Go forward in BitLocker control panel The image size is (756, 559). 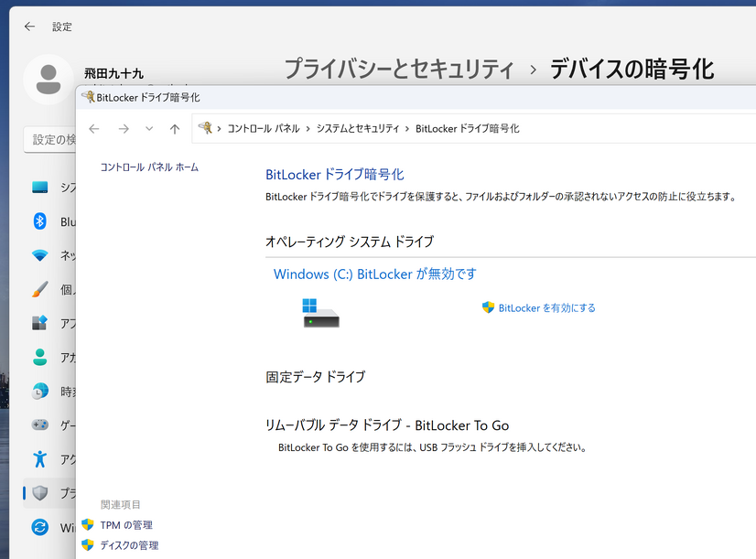click(124, 129)
